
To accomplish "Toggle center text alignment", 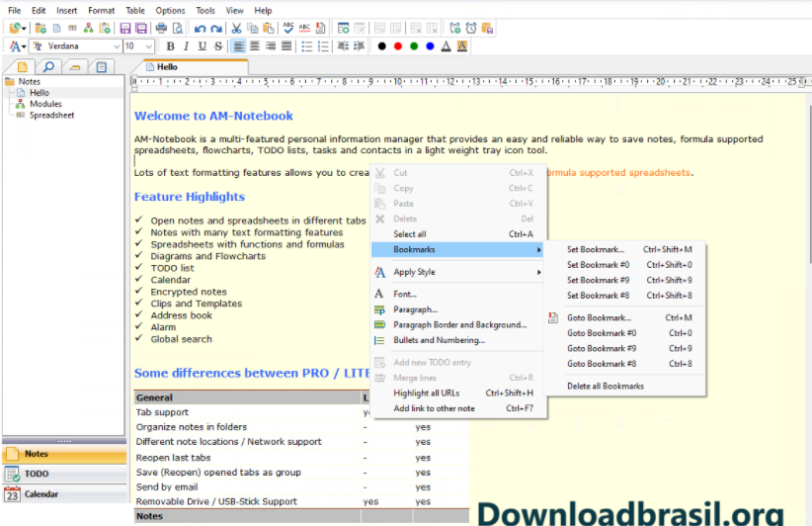I will click(x=254, y=46).
